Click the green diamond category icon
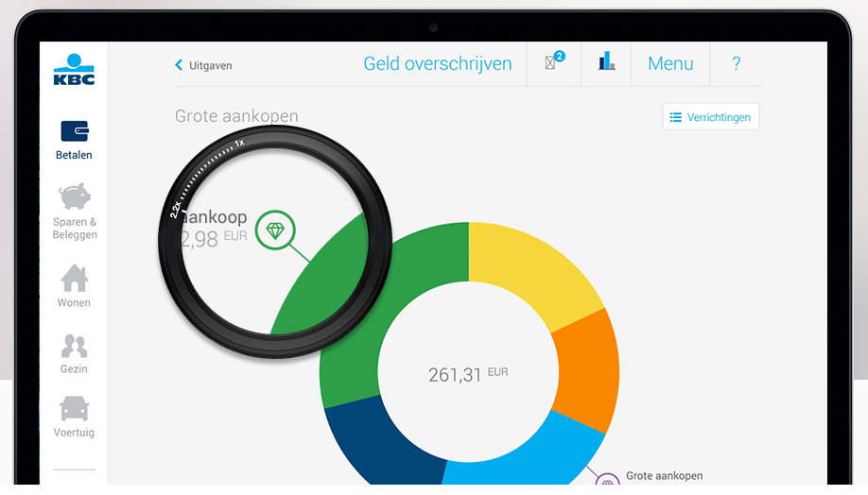 click(x=275, y=230)
